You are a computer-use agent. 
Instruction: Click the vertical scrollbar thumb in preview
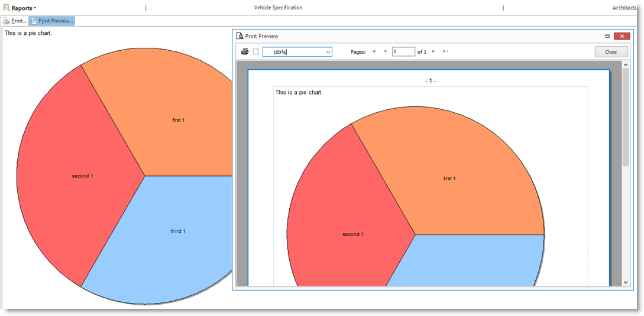(626, 117)
